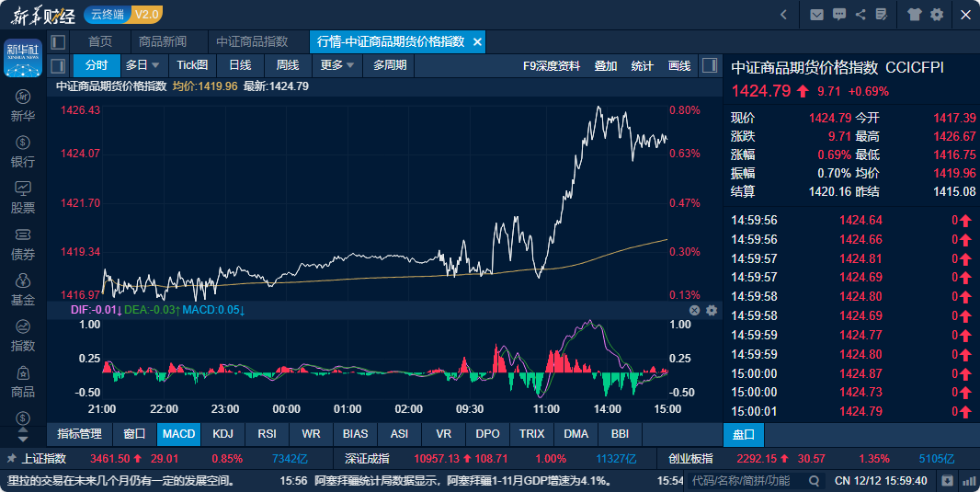Select the KDJ indicator tab
This screenshot has height=492, width=980.
(222, 433)
